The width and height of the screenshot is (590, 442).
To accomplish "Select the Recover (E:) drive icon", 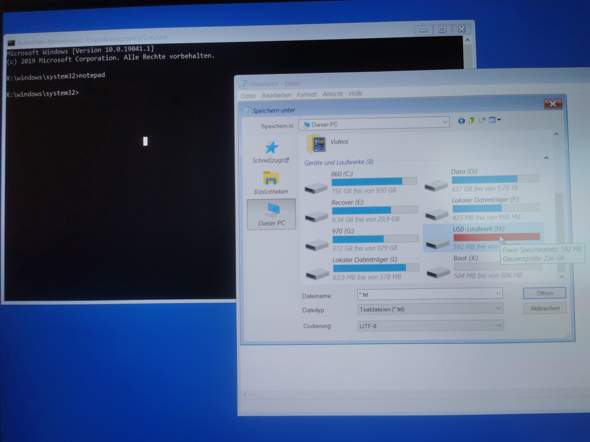I will point(316,216).
